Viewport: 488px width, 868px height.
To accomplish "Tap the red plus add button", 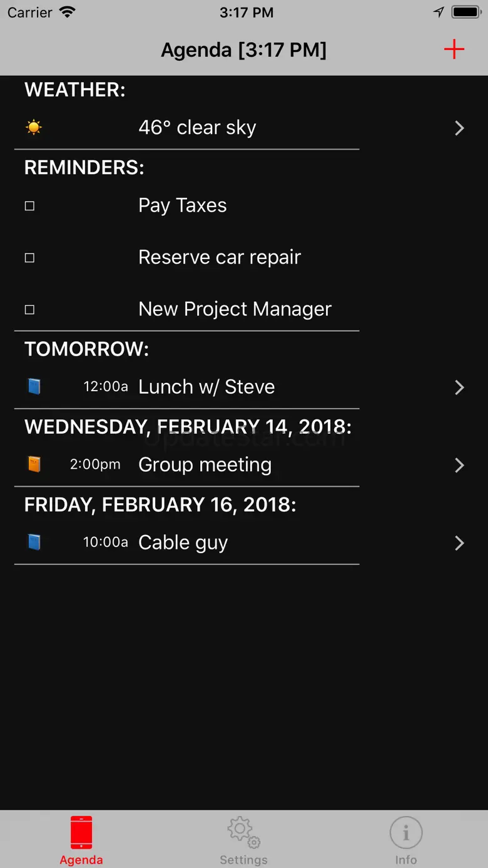I will (x=454, y=49).
